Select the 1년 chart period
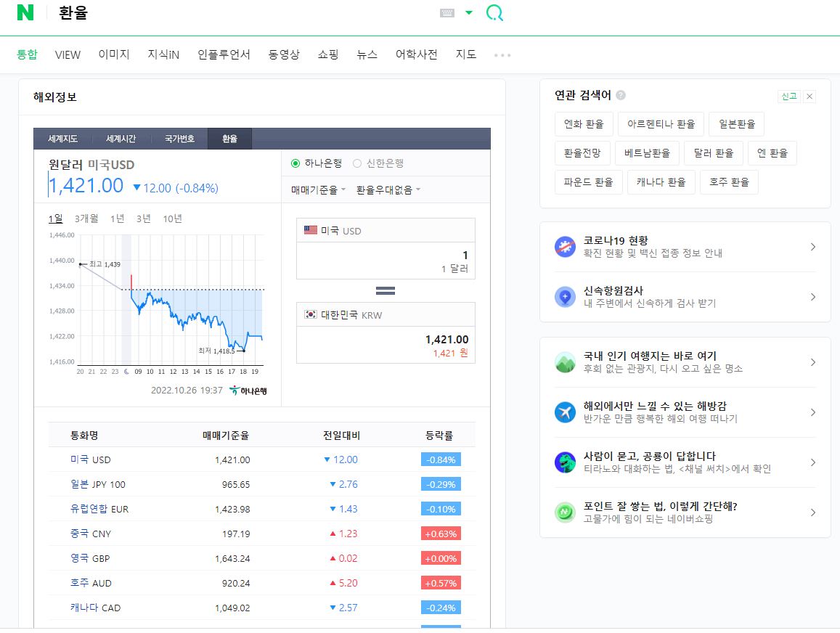This screenshot has width=840, height=633. [118, 219]
